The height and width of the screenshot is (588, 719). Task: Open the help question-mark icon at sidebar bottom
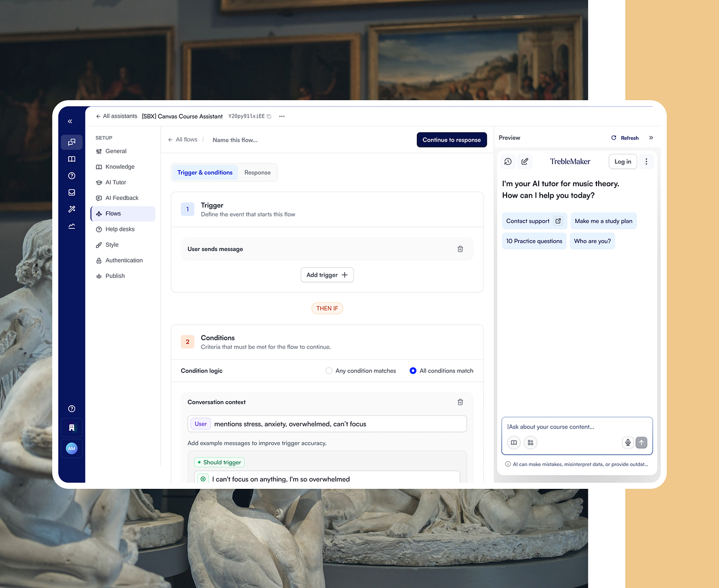(x=71, y=408)
